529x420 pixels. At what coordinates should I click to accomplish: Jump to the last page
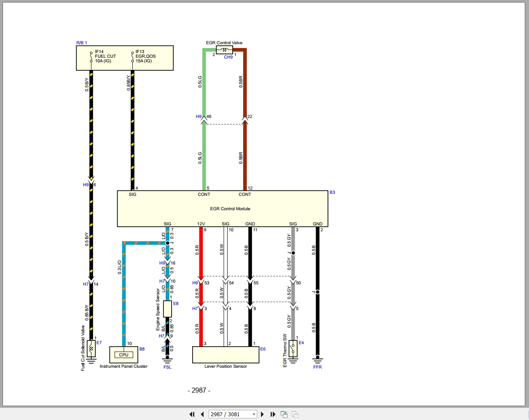tap(273, 414)
